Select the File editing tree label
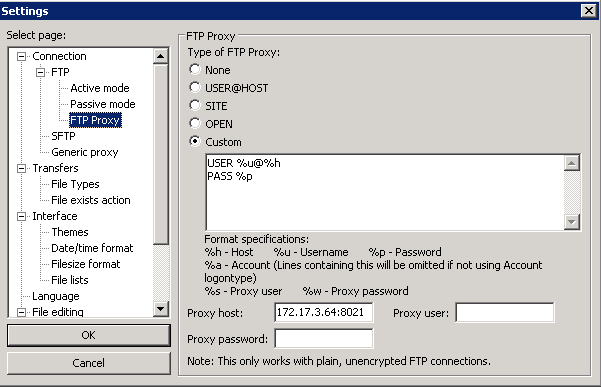This screenshot has width=601, height=387. click(57, 312)
